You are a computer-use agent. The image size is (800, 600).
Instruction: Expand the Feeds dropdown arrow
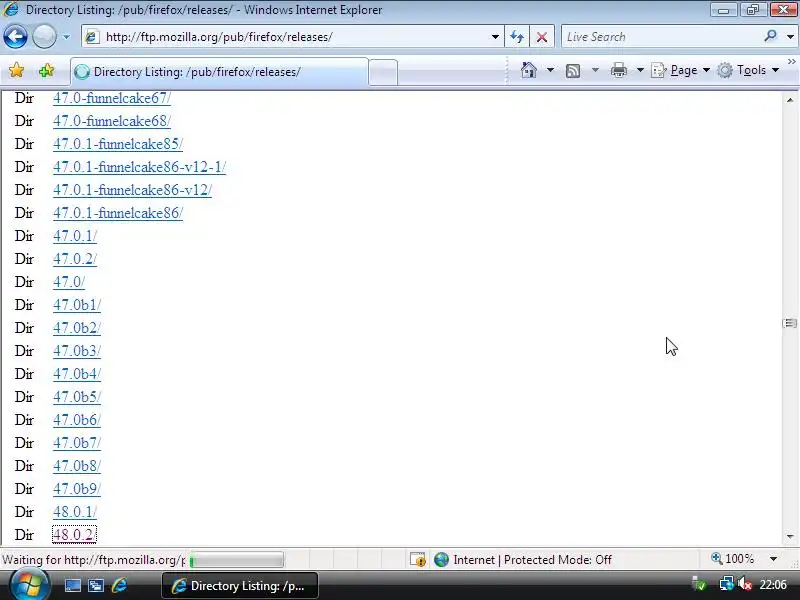595,70
